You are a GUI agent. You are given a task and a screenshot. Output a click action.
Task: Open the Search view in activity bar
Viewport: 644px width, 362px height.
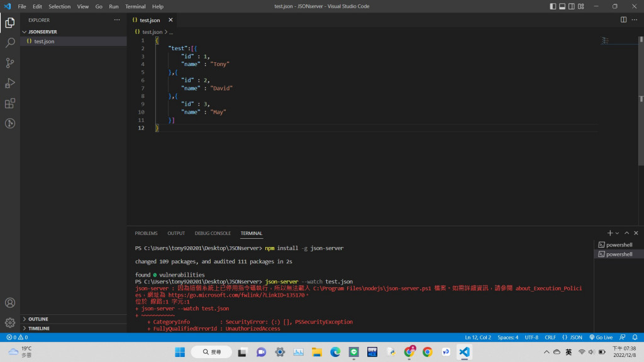[10, 43]
